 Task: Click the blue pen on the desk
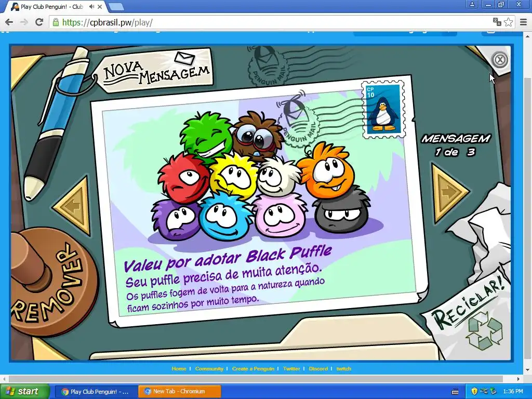point(57,124)
